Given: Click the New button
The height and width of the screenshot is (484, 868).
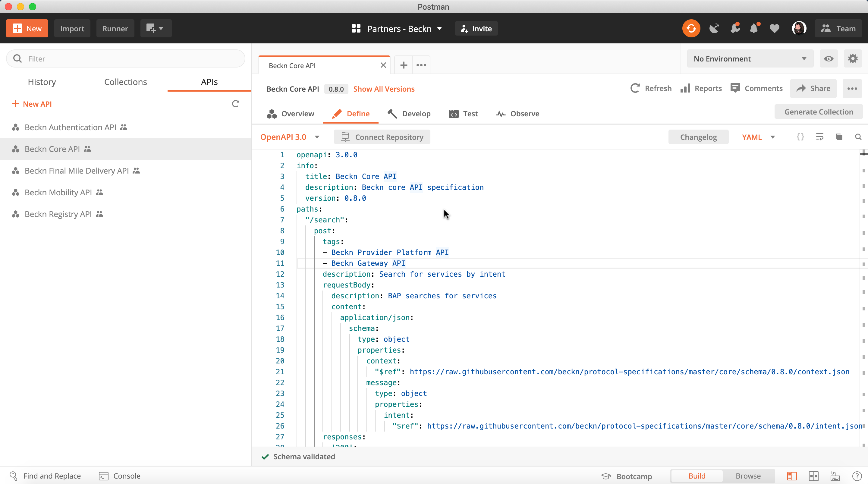Looking at the screenshot, I should tap(27, 28).
